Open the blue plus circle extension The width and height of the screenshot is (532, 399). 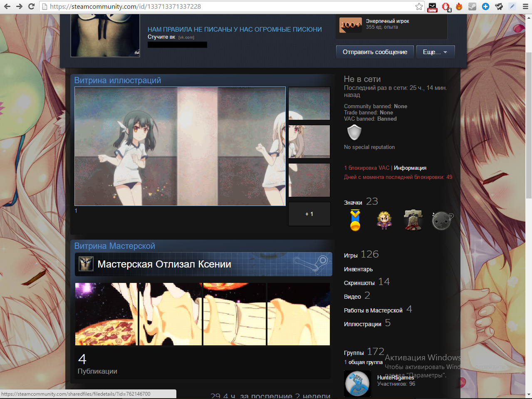click(x=485, y=6)
